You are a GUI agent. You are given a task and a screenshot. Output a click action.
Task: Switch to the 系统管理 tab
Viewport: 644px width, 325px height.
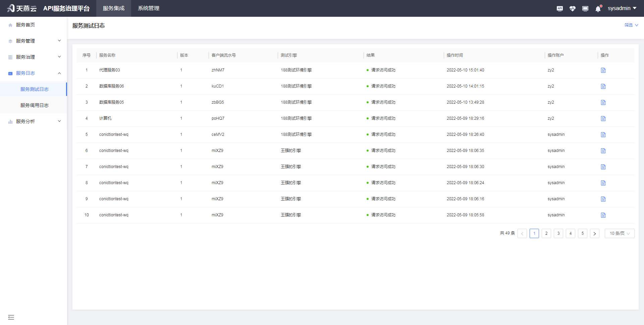point(148,8)
